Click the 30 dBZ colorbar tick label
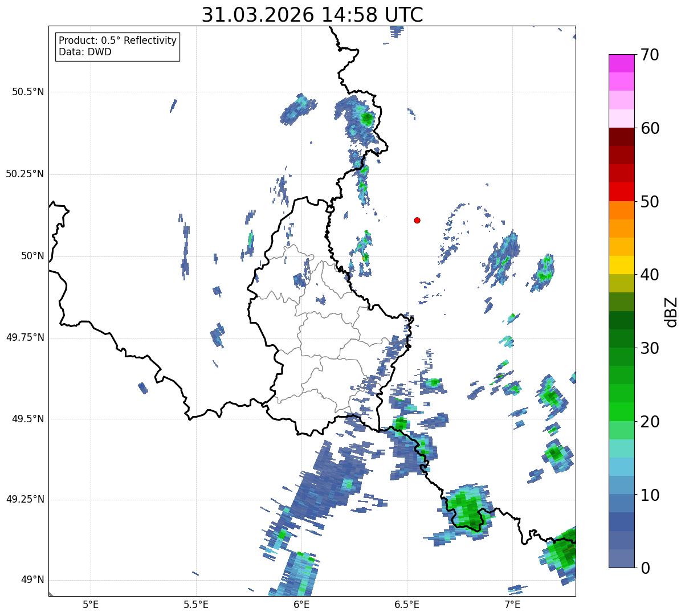685x616 pixels. (x=650, y=348)
